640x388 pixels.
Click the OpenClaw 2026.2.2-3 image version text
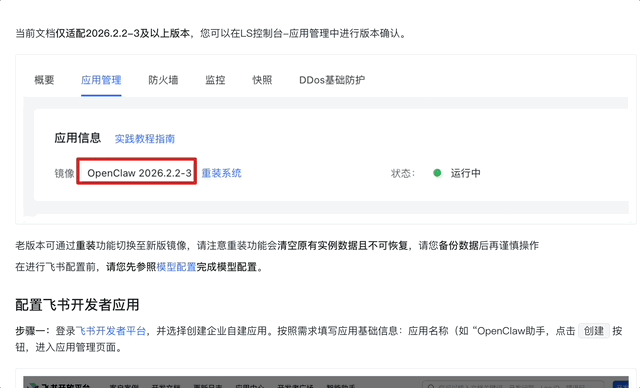139,173
